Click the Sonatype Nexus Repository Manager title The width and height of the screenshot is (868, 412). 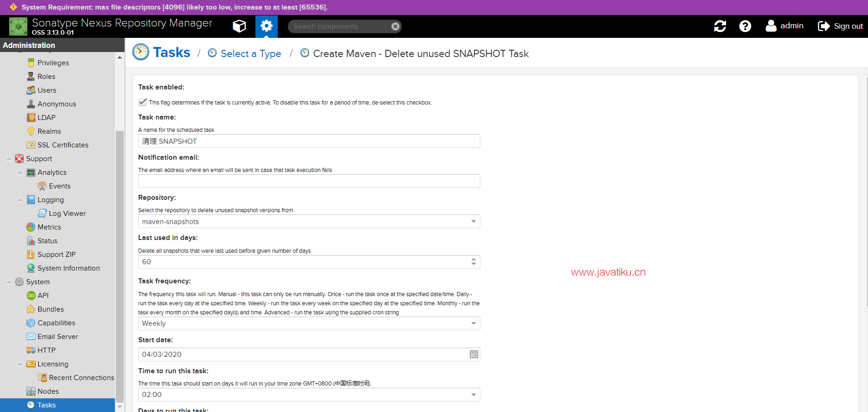click(122, 23)
